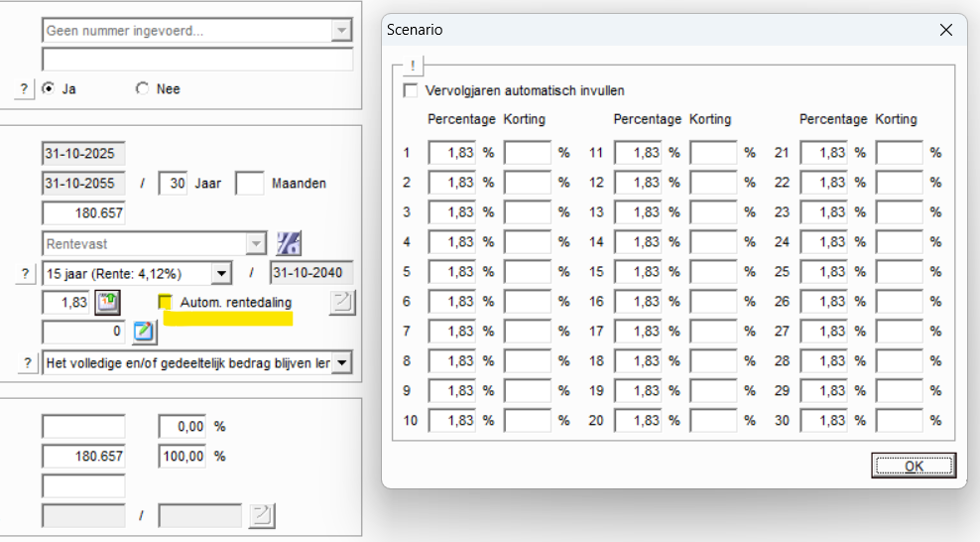
Task: Click the percentage icon next to Rentevast
Action: tap(289, 243)
